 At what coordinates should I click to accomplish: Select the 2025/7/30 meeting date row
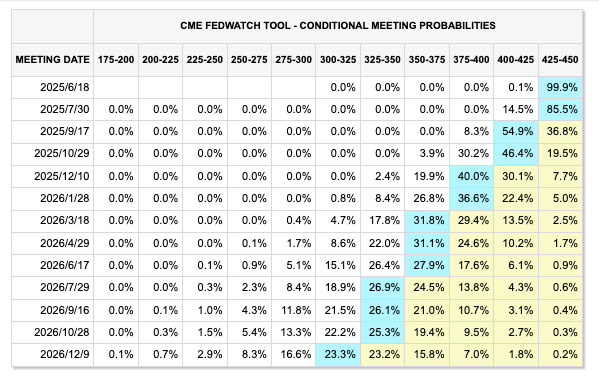point(297,110)
